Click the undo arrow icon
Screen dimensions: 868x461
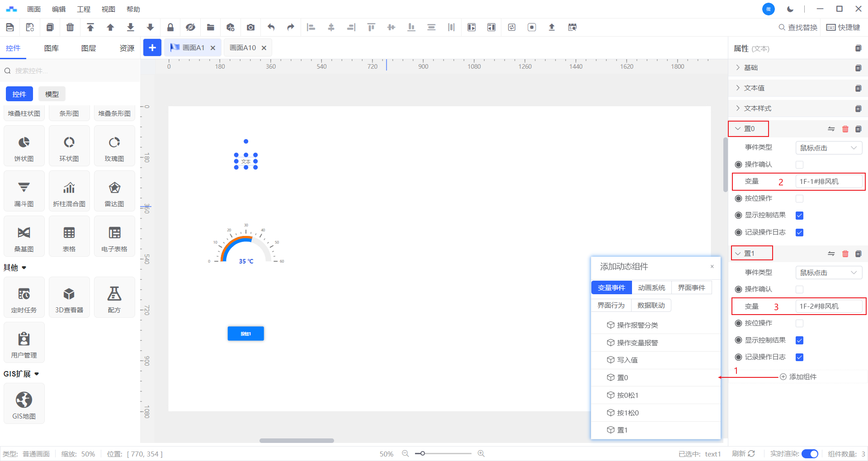point(271,27)
